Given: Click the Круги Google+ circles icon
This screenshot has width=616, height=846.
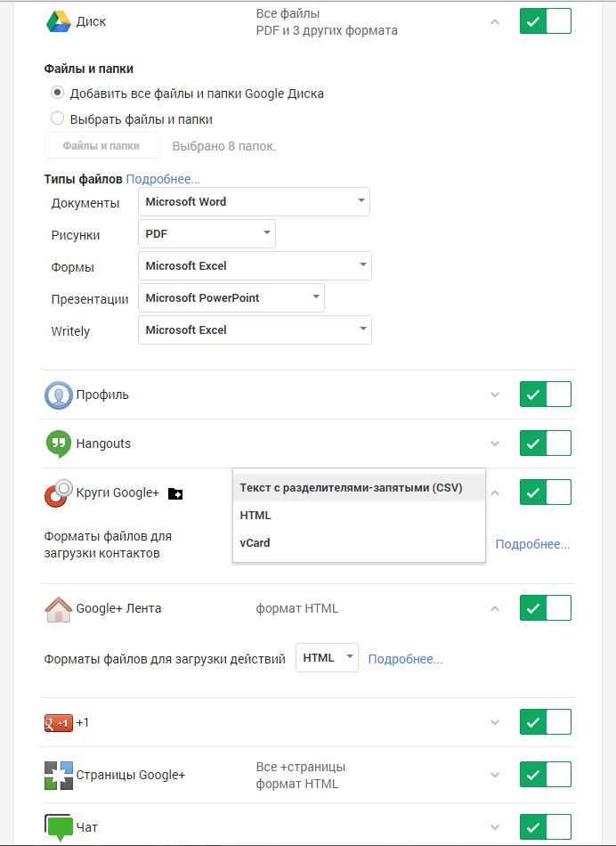Looking at the screenshot, I should coord(58,493).
